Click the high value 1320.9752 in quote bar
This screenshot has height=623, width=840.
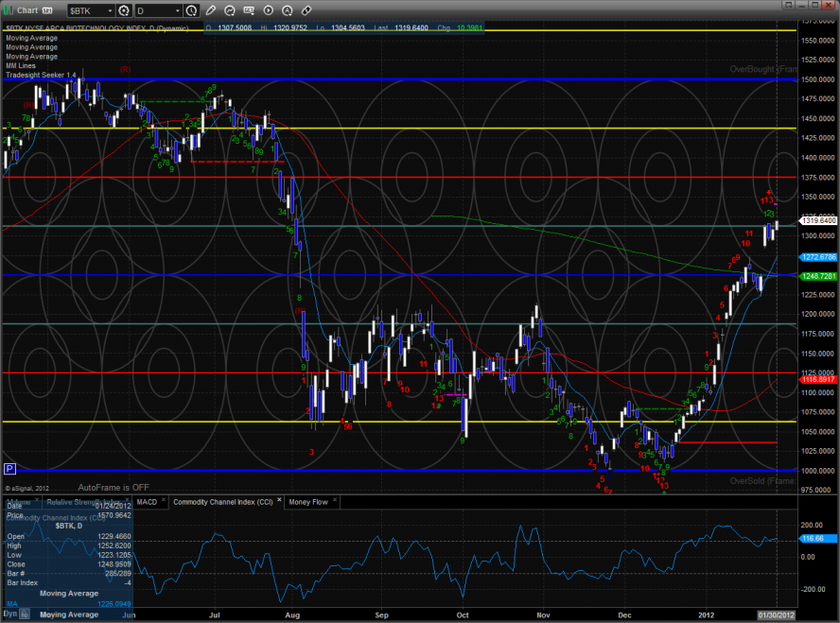point(290,27)
